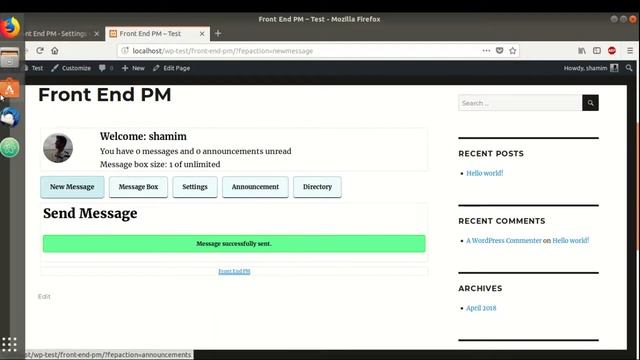Open page actions three-dot menu
Image resolution: width=640 pixels, height=360 pixels.
click(x=486, y=51)
